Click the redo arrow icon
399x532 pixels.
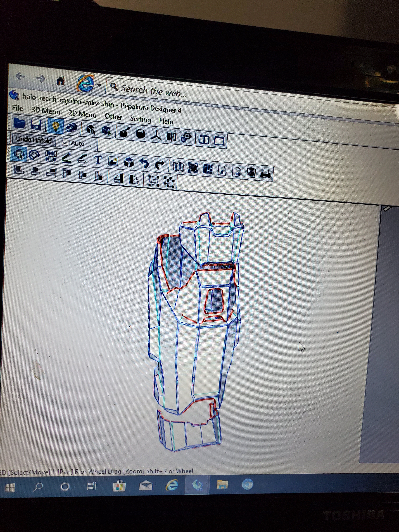160,165
